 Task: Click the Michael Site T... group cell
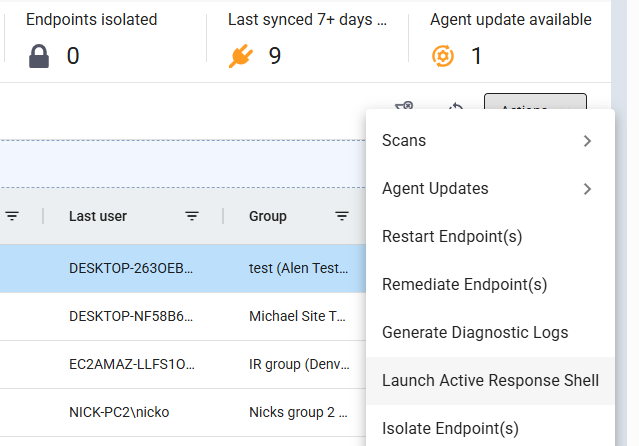297,316
